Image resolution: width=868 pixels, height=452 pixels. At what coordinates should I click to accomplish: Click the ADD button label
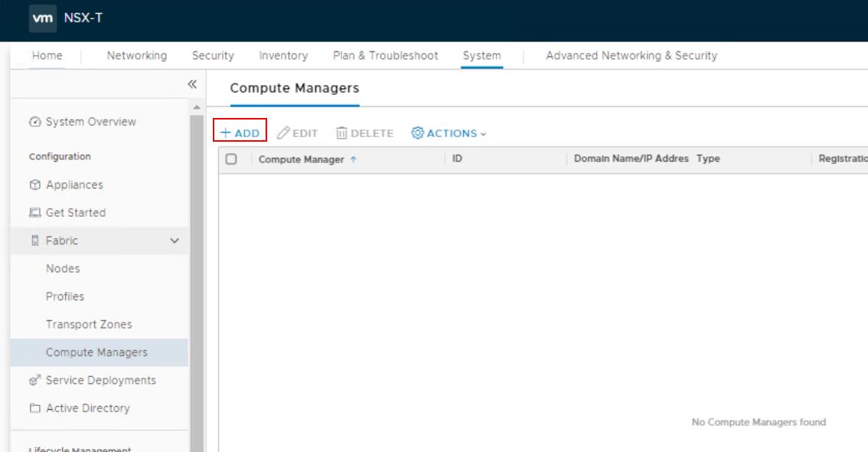[x=247, y=133]
